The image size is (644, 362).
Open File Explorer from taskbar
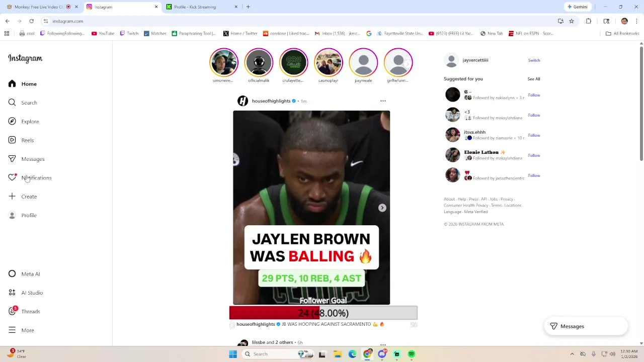pos(338,354)
